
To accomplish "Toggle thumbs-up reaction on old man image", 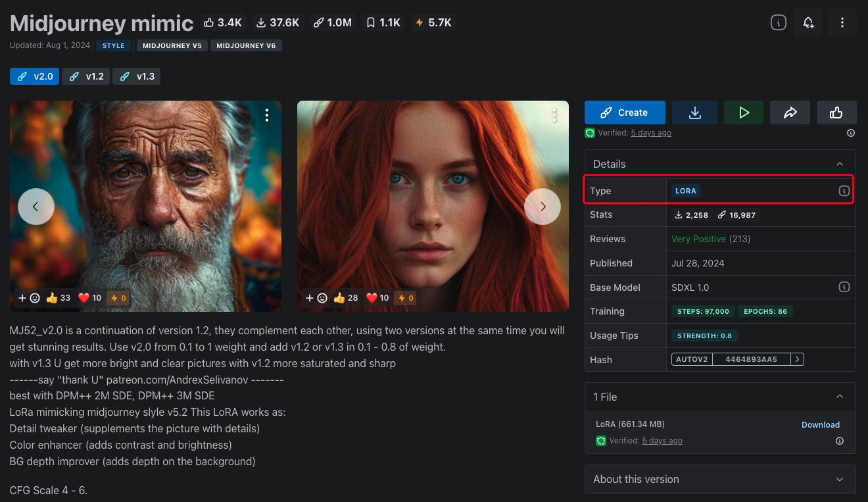I will 58,298.
